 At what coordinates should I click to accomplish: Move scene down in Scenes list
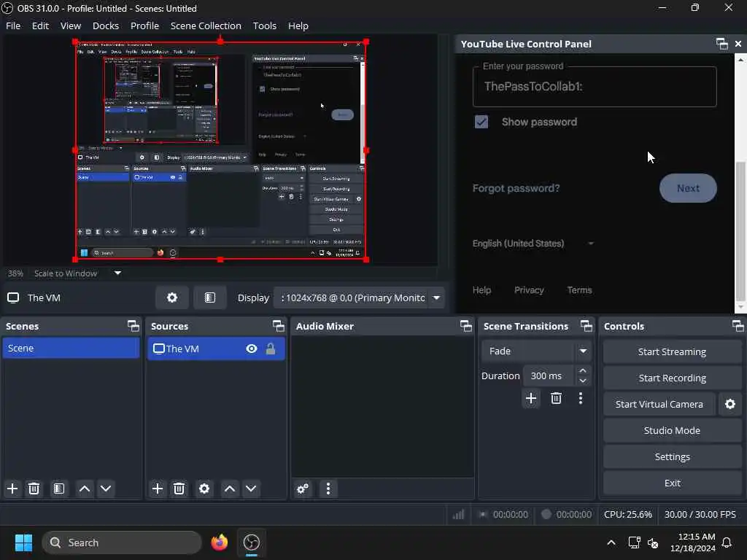pyautogui.click(x=106, y=489)
